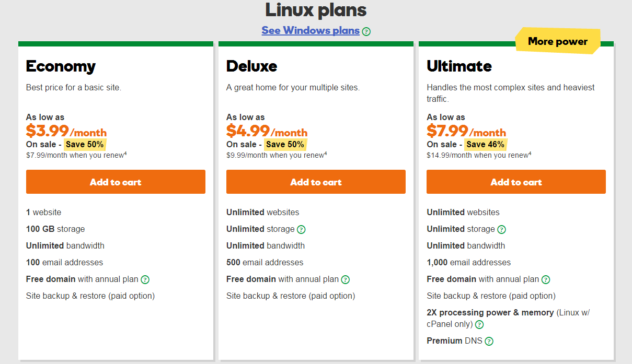Click the Economy renewal price footnote

[x=76, y=155]
